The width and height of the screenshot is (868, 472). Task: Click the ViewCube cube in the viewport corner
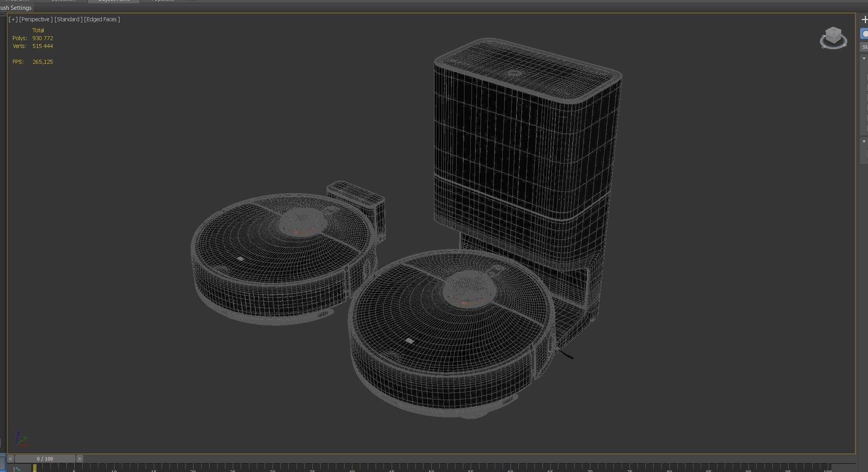tap(833, 36)
